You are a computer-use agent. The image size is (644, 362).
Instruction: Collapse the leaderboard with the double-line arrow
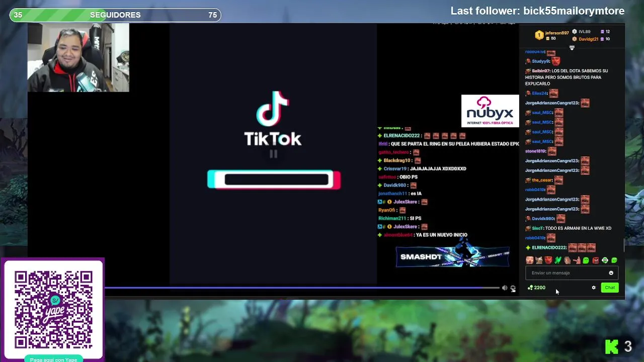[x=572, y=48]
